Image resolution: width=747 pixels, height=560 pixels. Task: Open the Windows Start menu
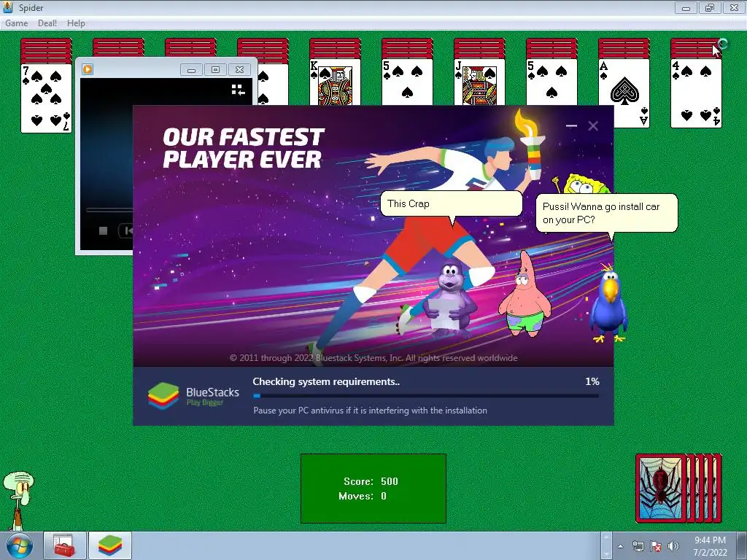point(19,545)
